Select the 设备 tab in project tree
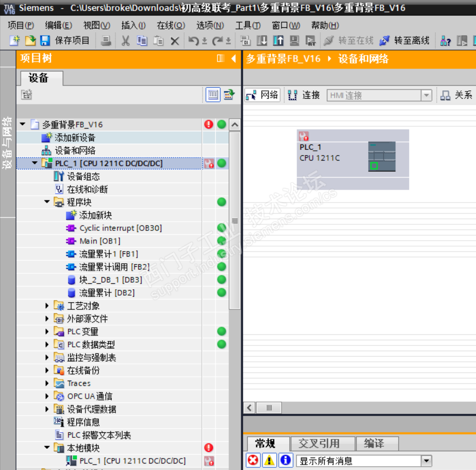This screenshot has width=476, height=470. pos(41,78)
